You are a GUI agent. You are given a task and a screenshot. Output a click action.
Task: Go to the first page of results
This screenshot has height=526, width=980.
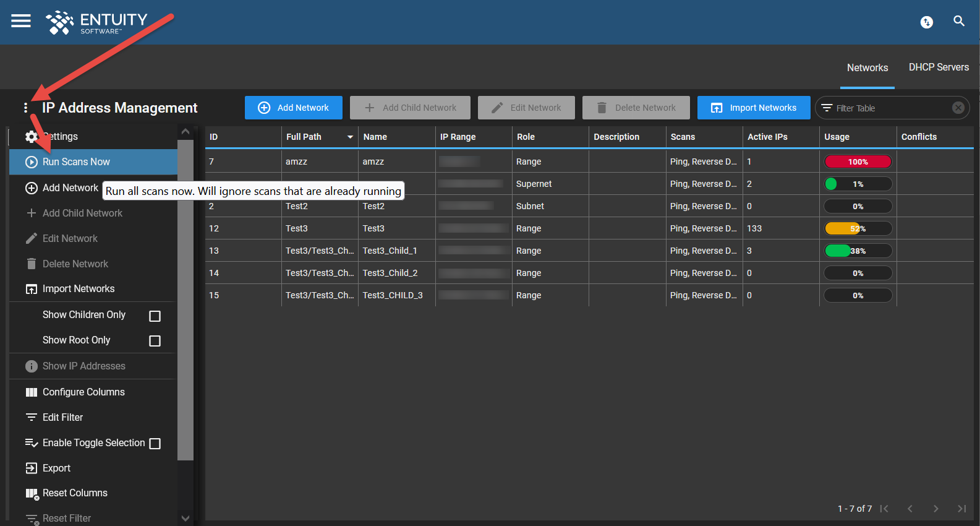point(884,509)
